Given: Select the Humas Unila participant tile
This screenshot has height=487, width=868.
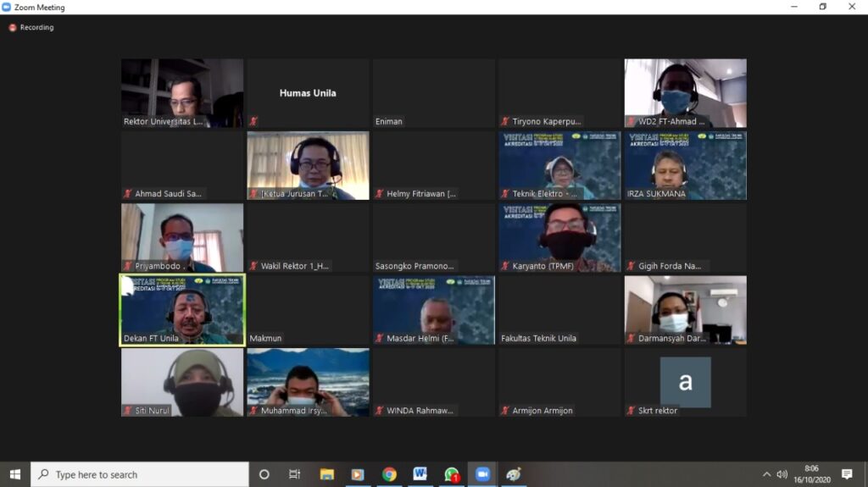Looking at the screenshot, I should (x=308, y=93).
